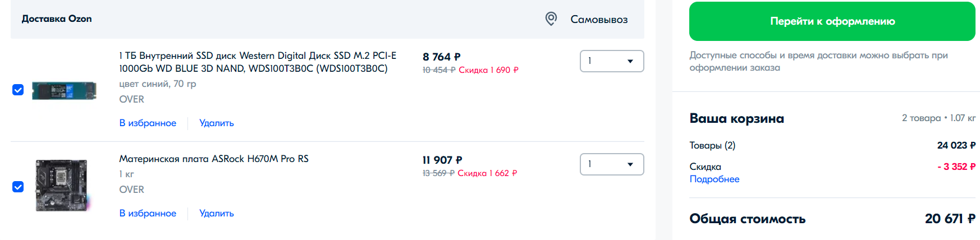The width and height of the screenshot is (980, 240).
Task: Click the 11 907 ₽ motherboard price
Action: (x=442, y=160)
